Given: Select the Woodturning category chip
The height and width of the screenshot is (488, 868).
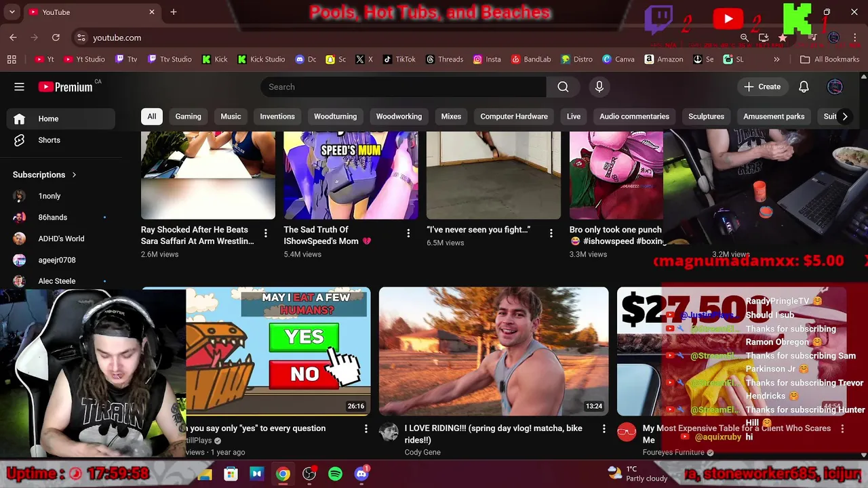Looking at the screenshot, I should click(x=335, y=117).
